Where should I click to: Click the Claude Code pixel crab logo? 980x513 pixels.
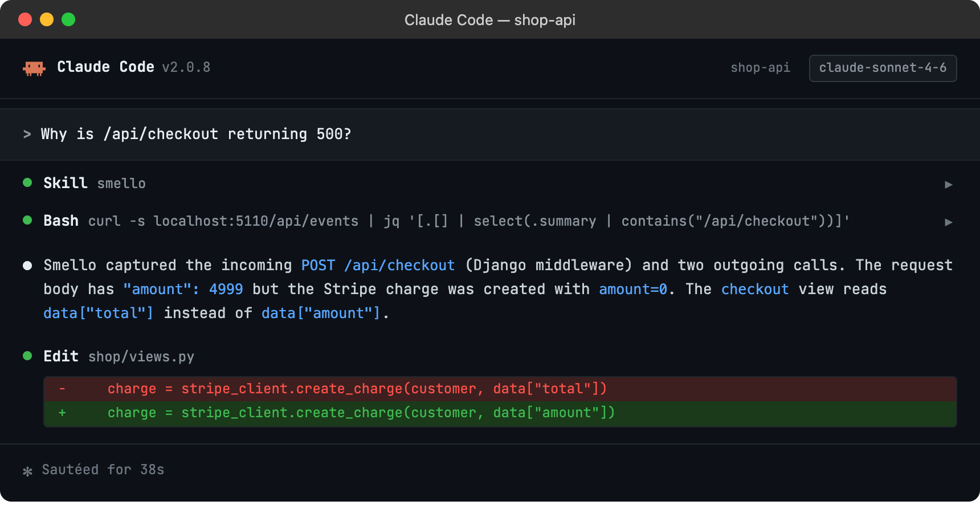point(34,68)
